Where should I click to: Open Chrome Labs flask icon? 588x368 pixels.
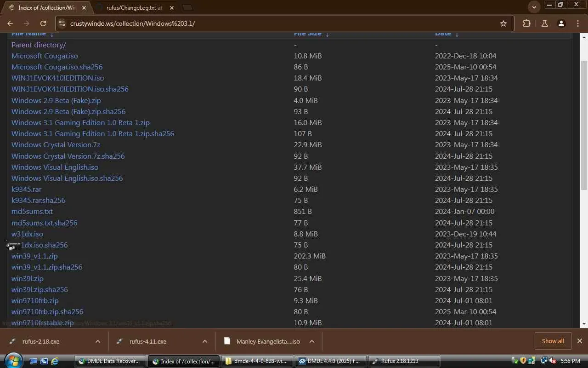click(544, 23)
